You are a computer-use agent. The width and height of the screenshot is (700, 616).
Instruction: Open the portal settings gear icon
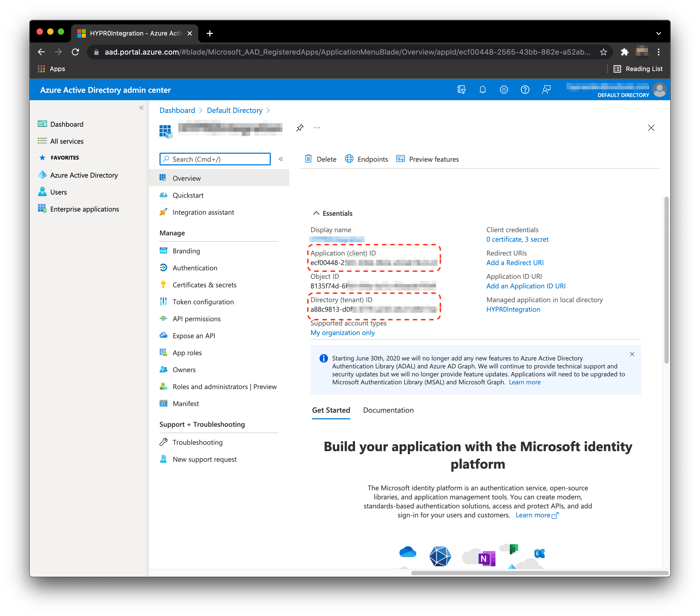pos(503,90)
